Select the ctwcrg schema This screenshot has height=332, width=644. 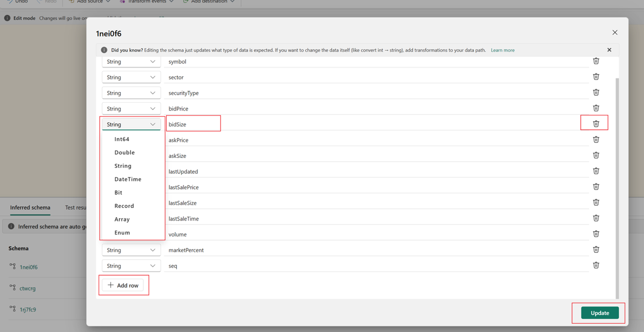click(x=28, y=288)
